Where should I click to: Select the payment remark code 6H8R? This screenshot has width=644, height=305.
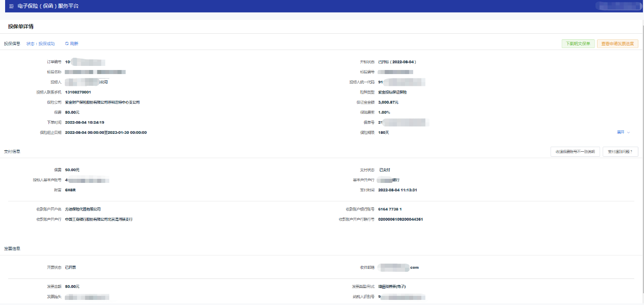70,190
